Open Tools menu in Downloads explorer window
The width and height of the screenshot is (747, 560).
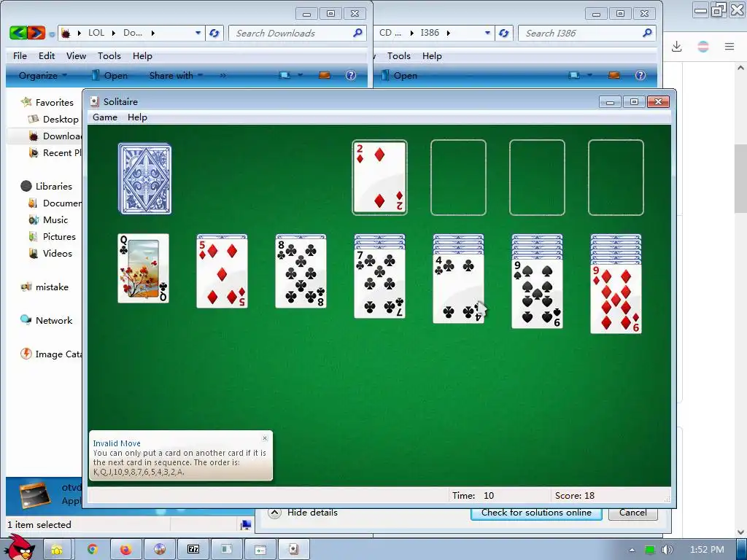pyautogui.click(x=109, y=55)
